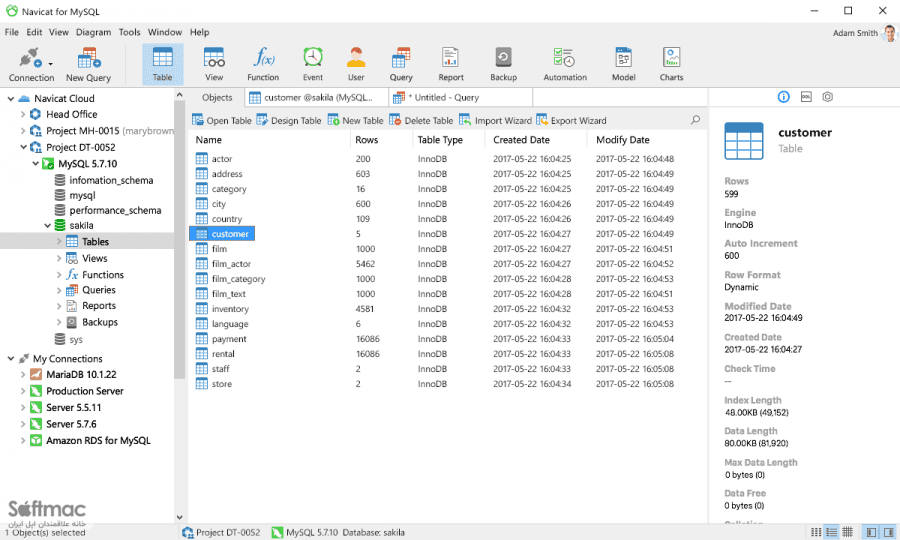The height and width of the screenshot is (540, 900).
Task: Show the DDL panel icon
Action: click(x=806, y=97)
